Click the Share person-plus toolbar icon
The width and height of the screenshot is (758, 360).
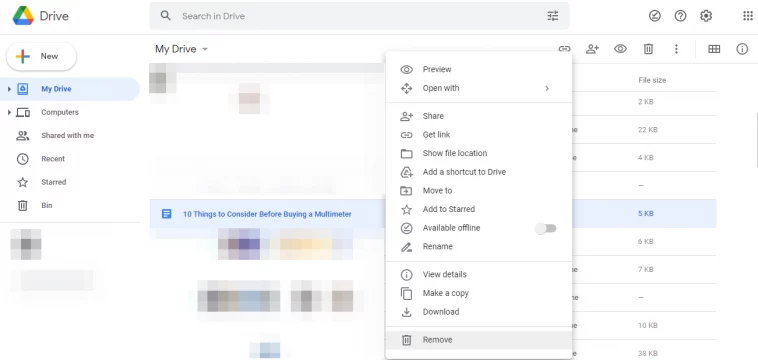(x=592, y=49)
